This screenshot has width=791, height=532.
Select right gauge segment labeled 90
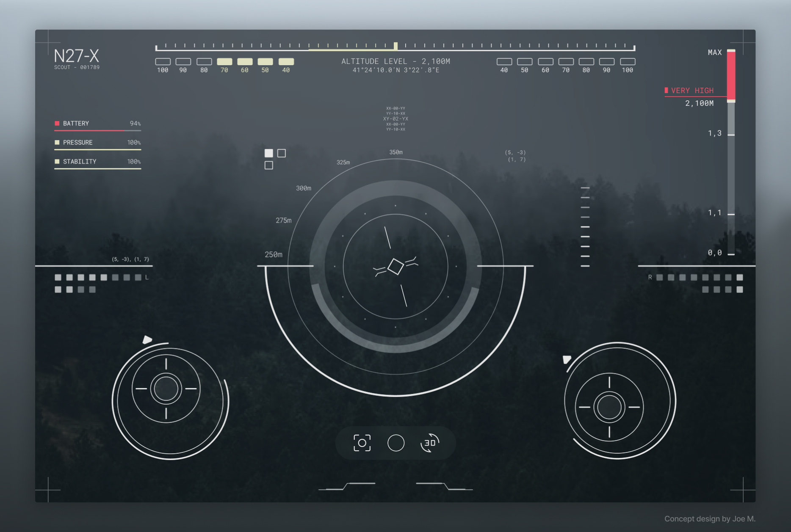(x=607, y=62)
